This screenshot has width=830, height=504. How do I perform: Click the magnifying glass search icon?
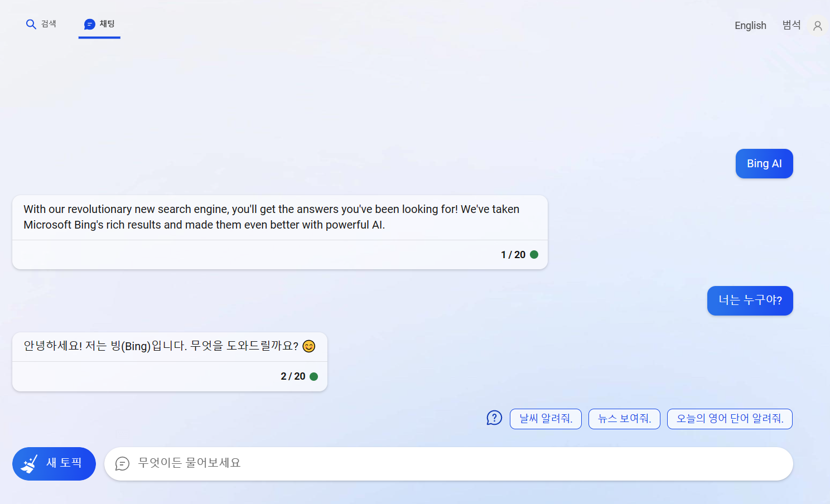(31, 24)
